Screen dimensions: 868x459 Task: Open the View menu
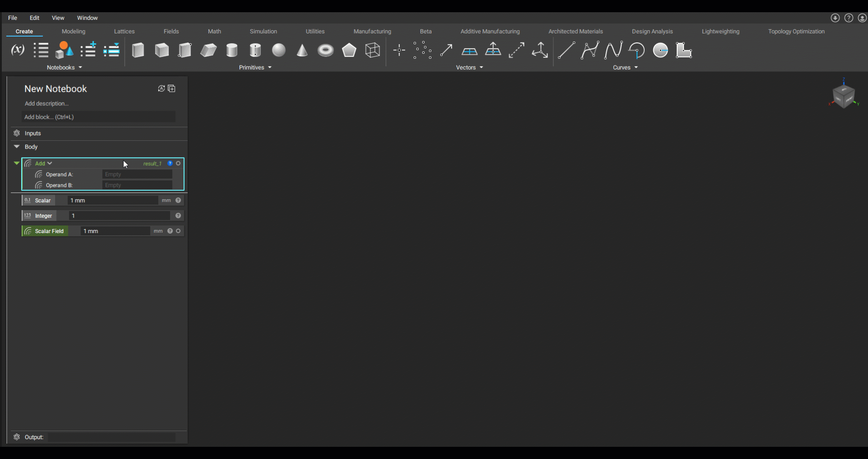click(58, 18)
